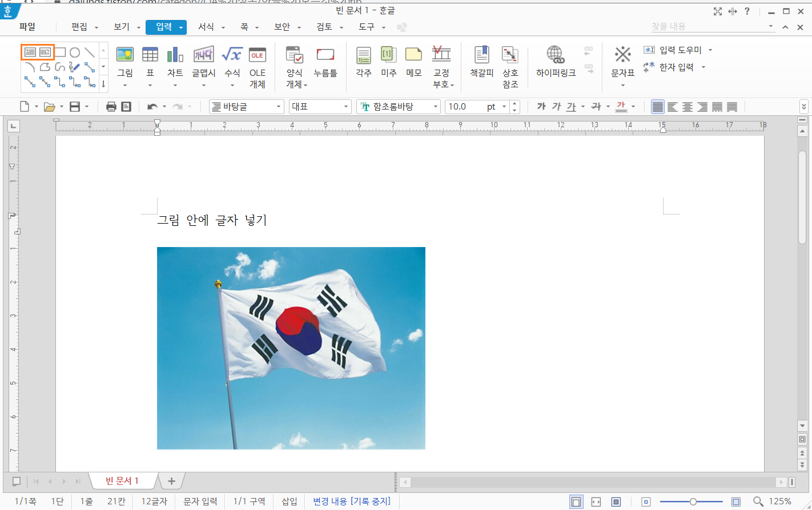Insert a 하이퍼링크 hyperlink

[556, 60]
